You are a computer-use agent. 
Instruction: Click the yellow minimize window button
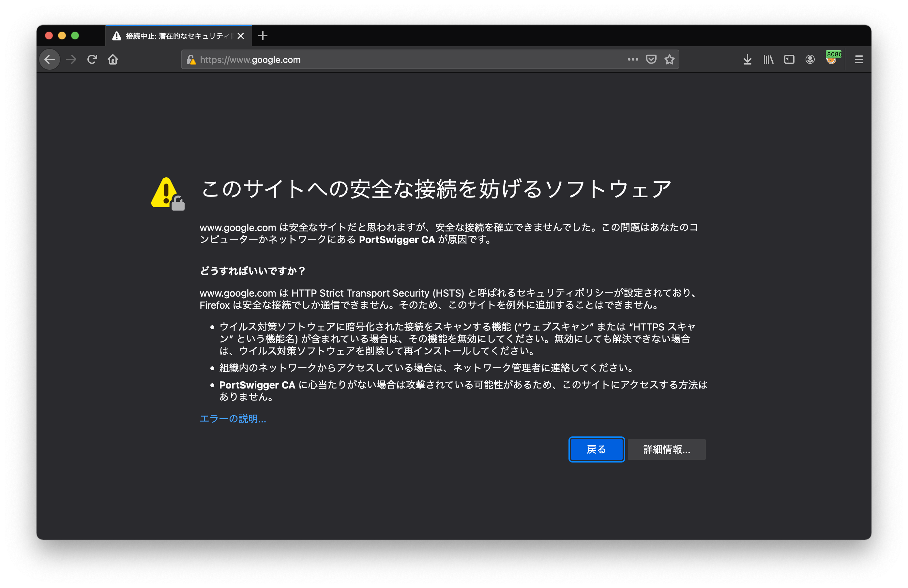(62, 36)
